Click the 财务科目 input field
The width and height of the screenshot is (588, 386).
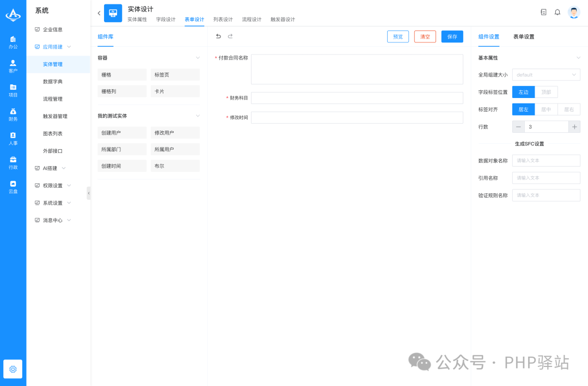point(357,98)
